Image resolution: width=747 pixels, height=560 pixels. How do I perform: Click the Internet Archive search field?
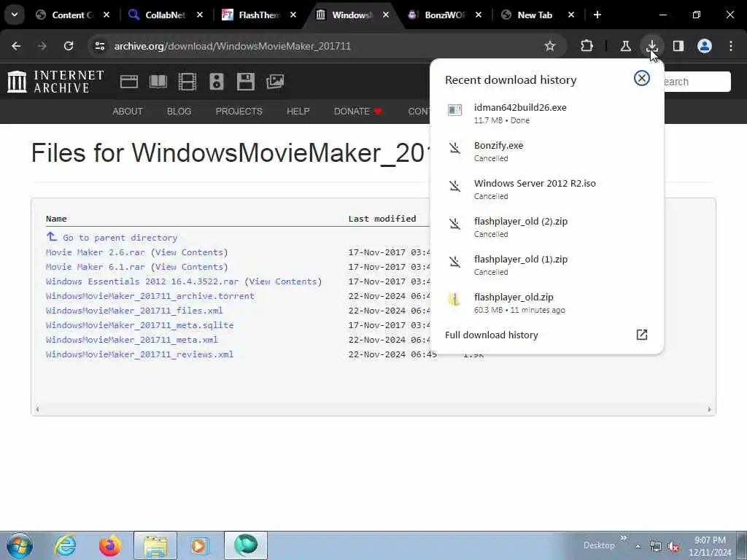(697, 82)
